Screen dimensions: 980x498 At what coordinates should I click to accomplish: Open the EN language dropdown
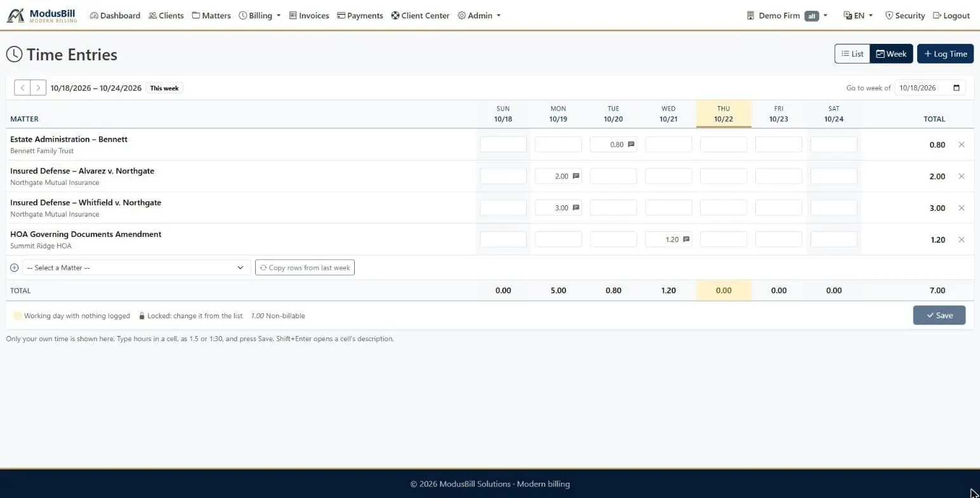point(858,15)
